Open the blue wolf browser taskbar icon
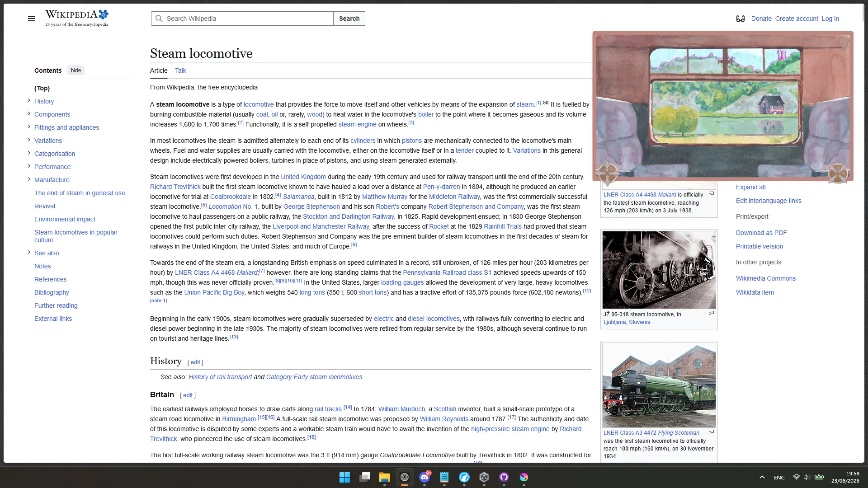This screenshot has width=868, height=488. tap(464, 477)
